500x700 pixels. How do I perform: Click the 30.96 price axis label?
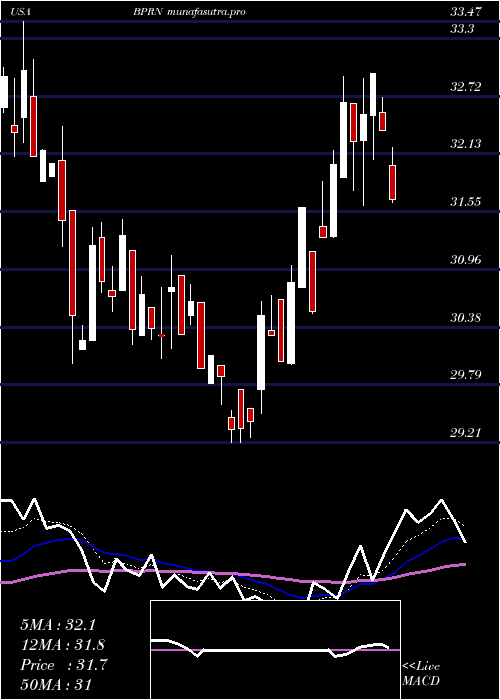tap(466, 259)
